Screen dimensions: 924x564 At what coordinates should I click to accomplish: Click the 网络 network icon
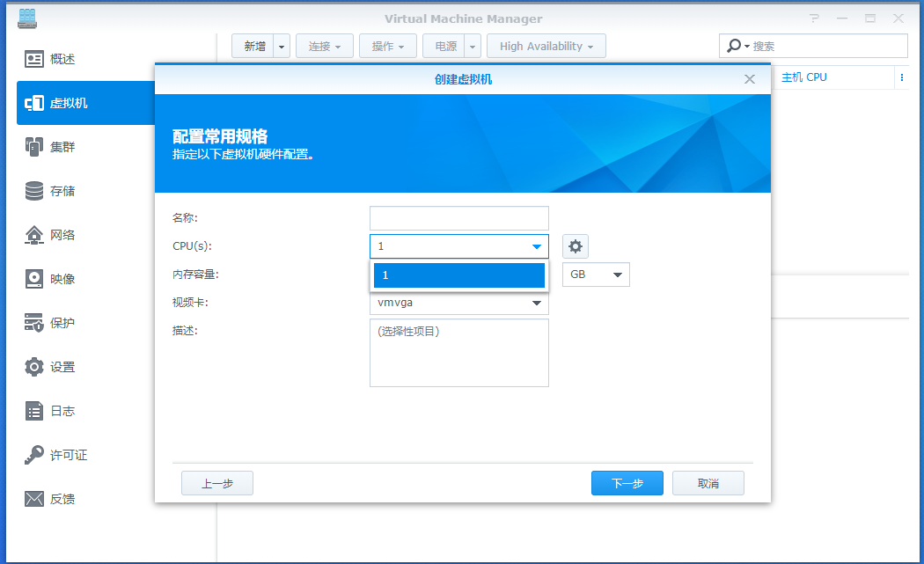point(34,235)
